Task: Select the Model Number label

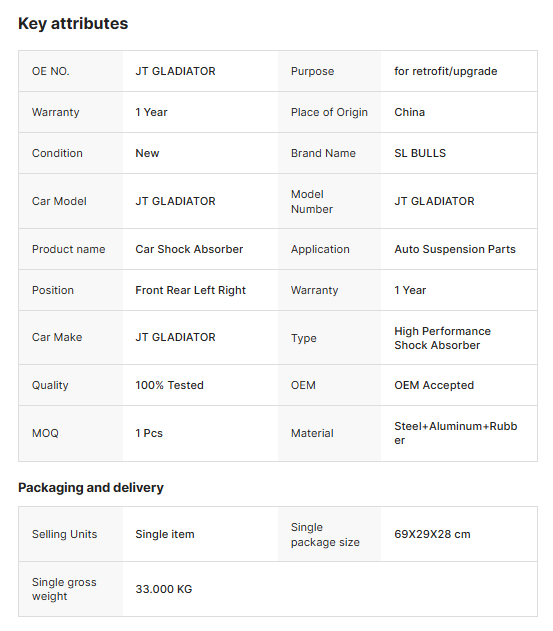Action: (312, 202)
